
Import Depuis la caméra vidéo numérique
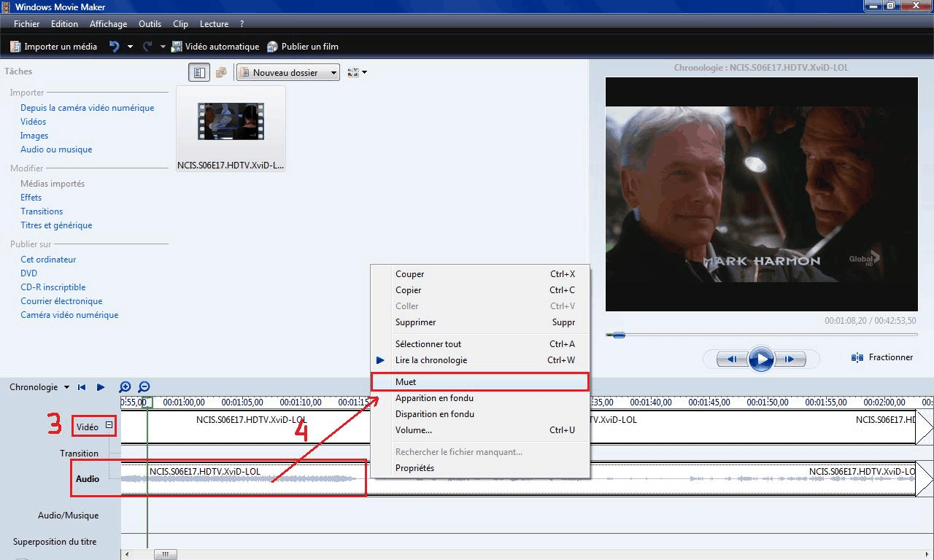(x=87, y=108)
